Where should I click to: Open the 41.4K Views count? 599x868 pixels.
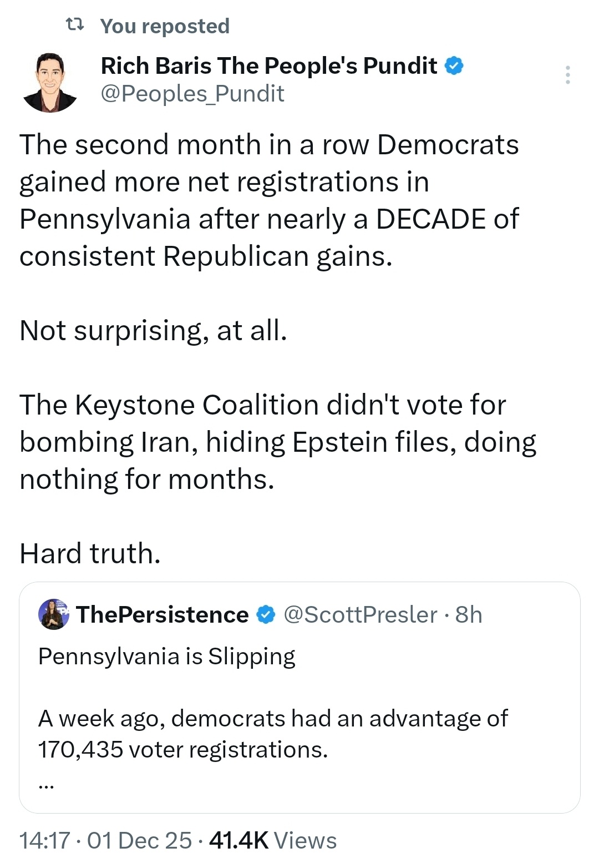273,840
